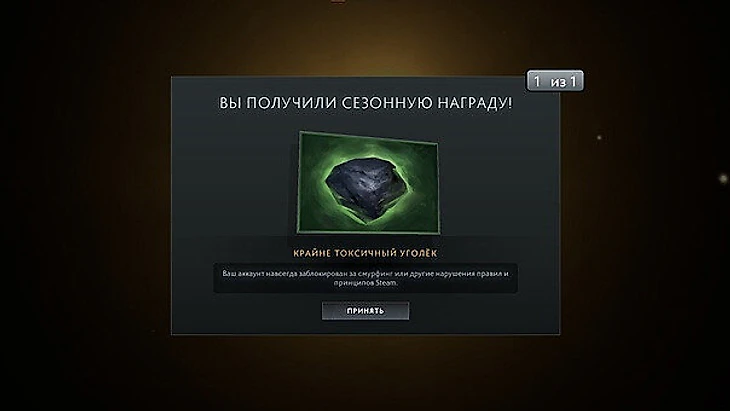Click the word 'Steam' in the description
The width and height of the screenshot is (730, 411).
pos(386,283)
